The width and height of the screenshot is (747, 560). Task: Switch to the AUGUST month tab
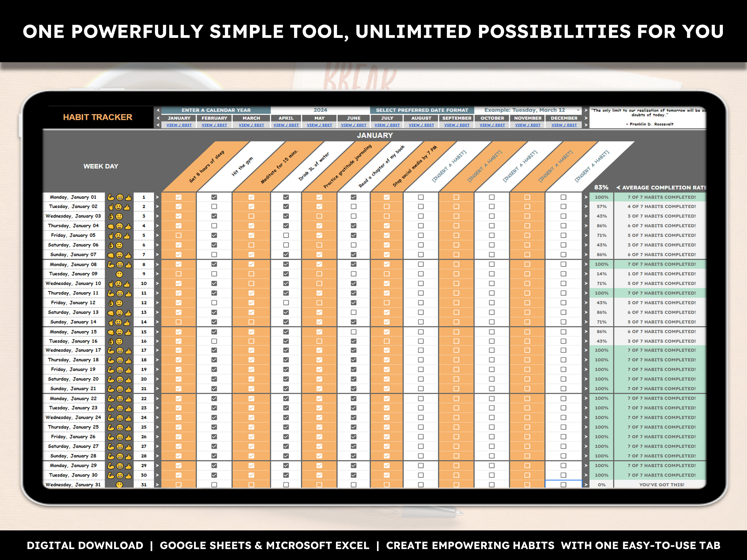[x=421, y=118]
